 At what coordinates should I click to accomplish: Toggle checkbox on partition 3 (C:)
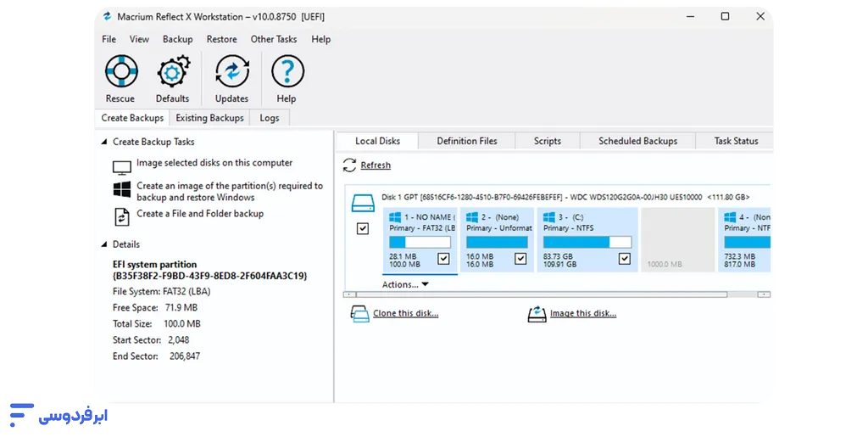pyautogui.click(x=624, y=259)
